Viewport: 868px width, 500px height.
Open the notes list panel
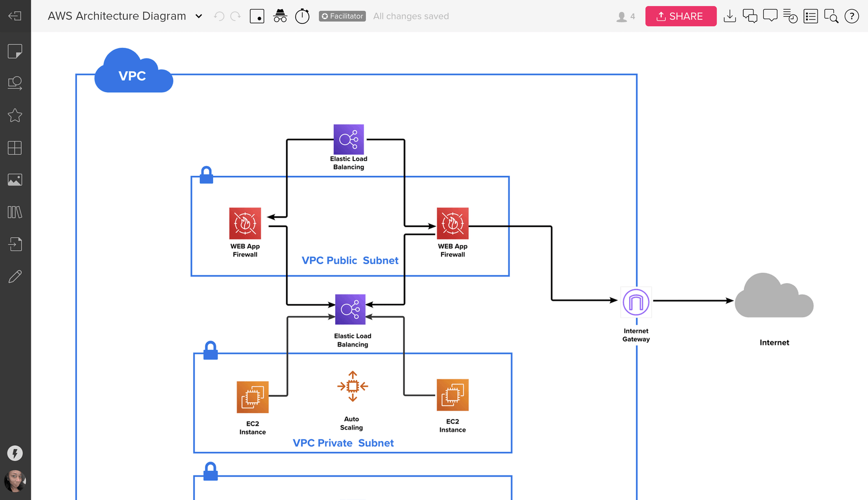pos(810,16)
